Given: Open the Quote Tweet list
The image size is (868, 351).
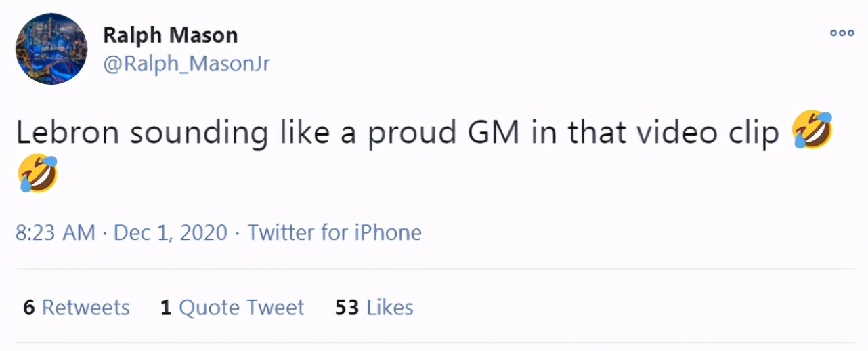Looking at the screenshot, I should pyautogui.click(x=232, y=308).
